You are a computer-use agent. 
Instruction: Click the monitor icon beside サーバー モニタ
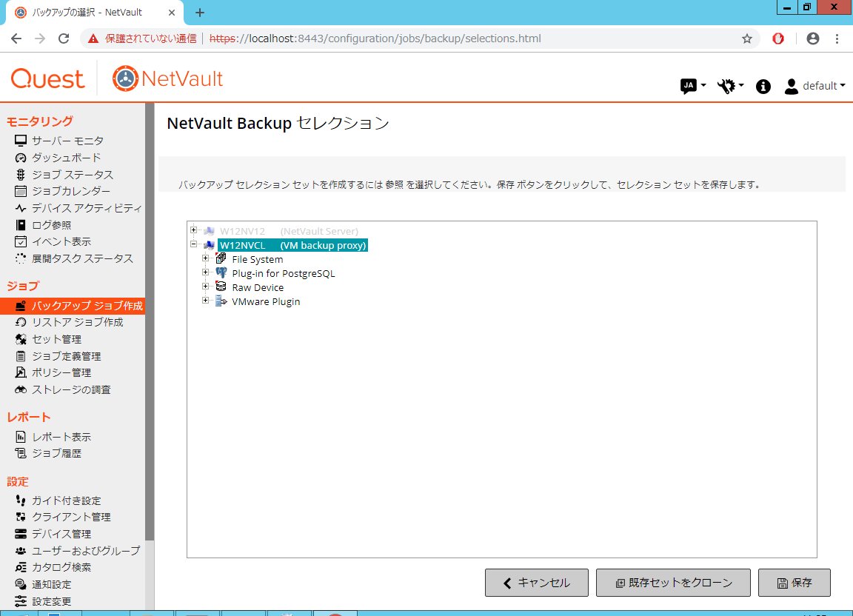(21, 141)
